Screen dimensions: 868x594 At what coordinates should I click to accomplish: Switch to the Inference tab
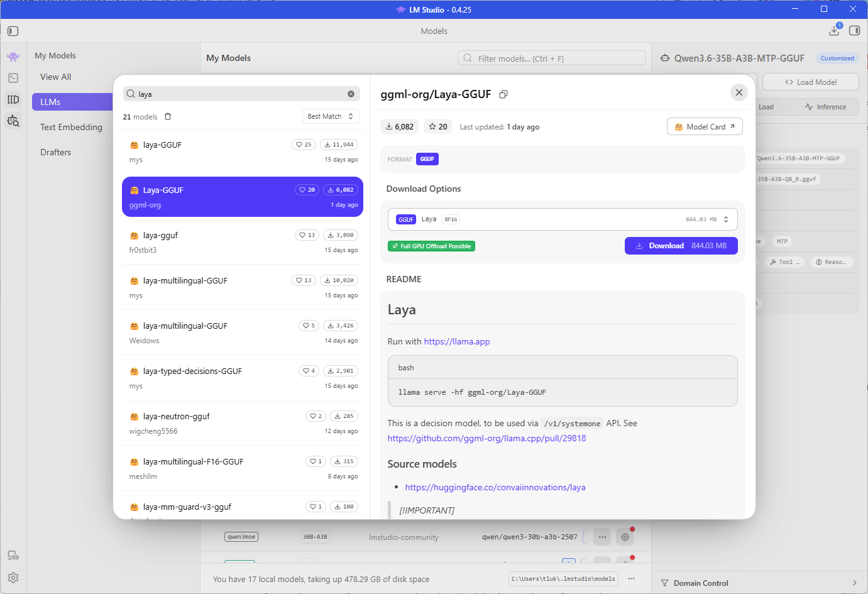tap(826, 107)
